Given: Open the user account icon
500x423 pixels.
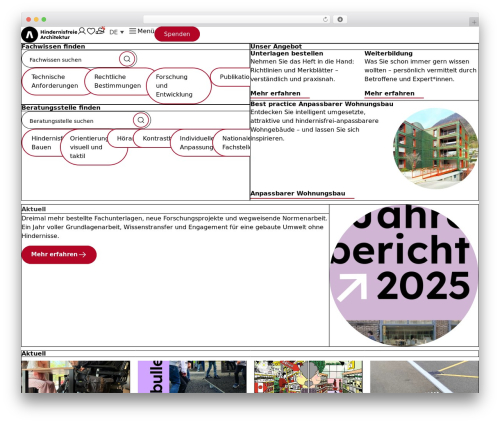Looking at the screenshot, I should pyautogui.click(x=82, y=31).
